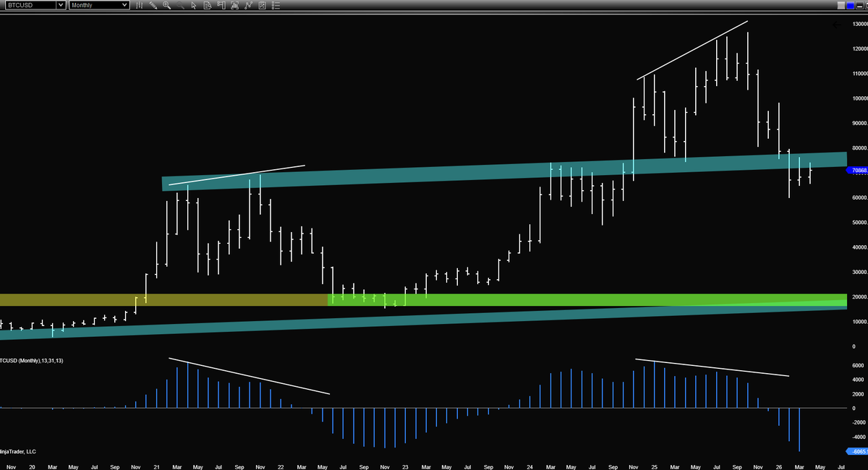Open the Chart Trader icon
868x470 pixels.
pyautogui.click(x=221, y=5)
